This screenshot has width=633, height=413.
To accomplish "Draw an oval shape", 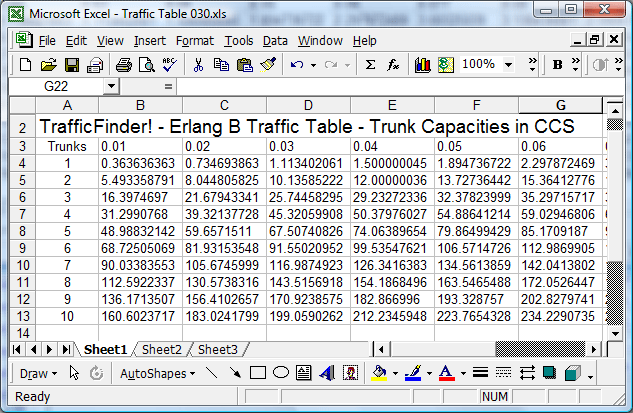I will coord(281,373).
